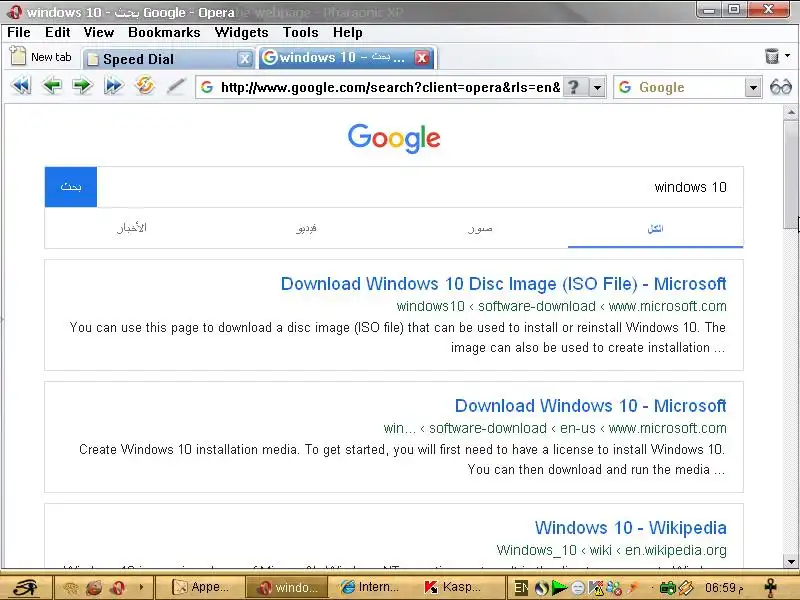Click the windows 10 search query box
The width and height of the screenshot is (800, 600).
click(x=419, y=187)
